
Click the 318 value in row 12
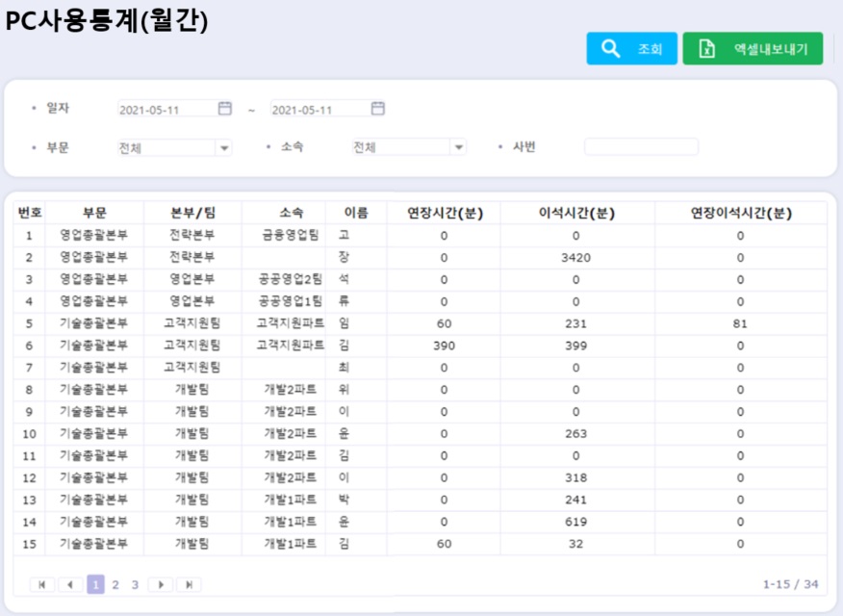click(x=575, y=477)
